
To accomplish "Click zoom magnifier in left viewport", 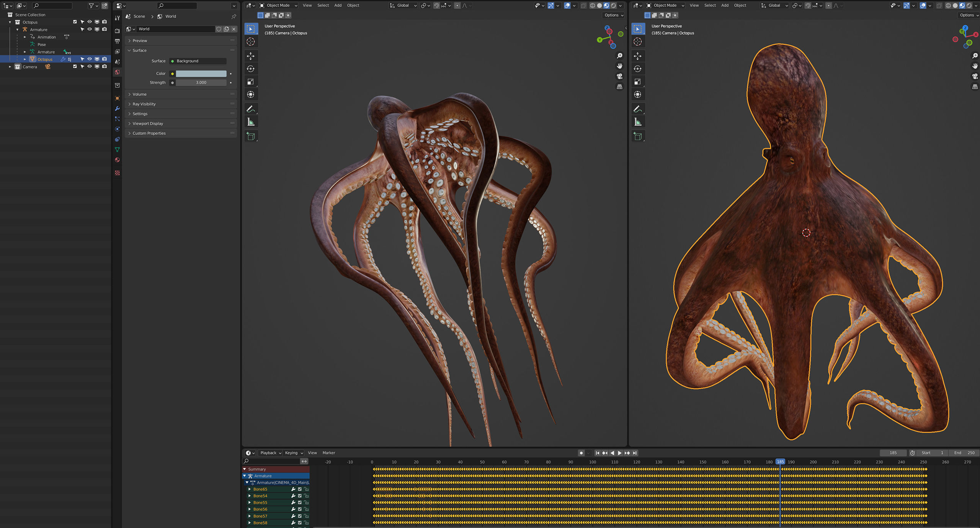I will point(619,56).
